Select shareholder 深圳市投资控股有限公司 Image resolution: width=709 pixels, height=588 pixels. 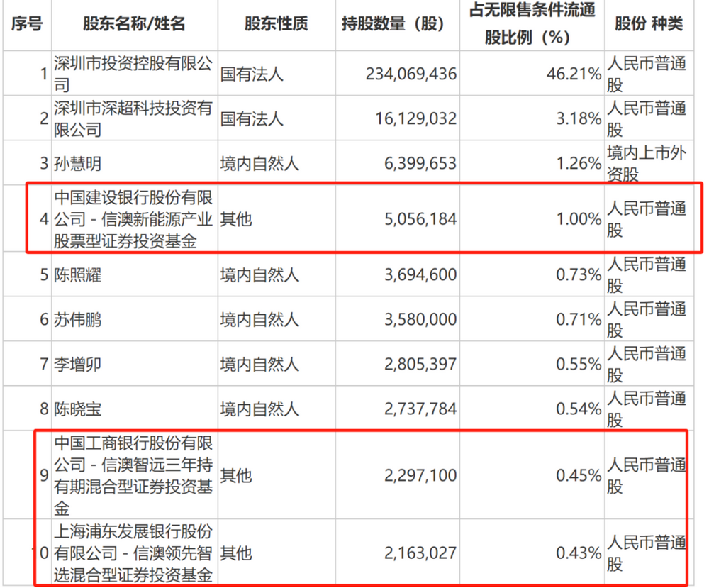tap(133, 74)
